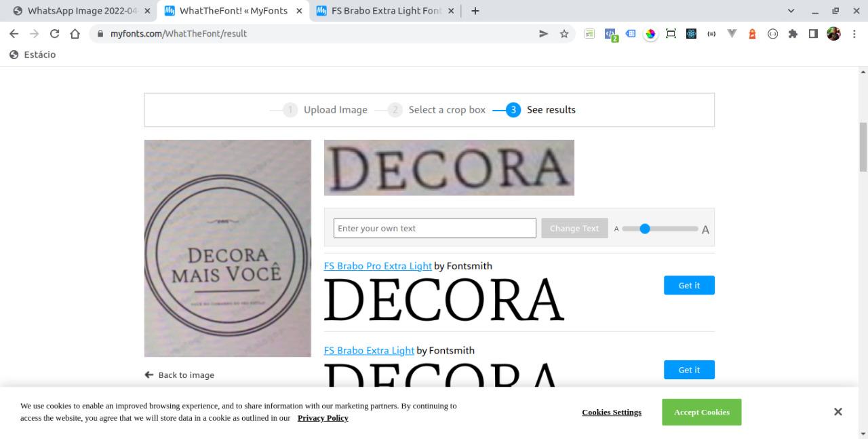Click the Enter your own text field

click(x=434, y=227)
